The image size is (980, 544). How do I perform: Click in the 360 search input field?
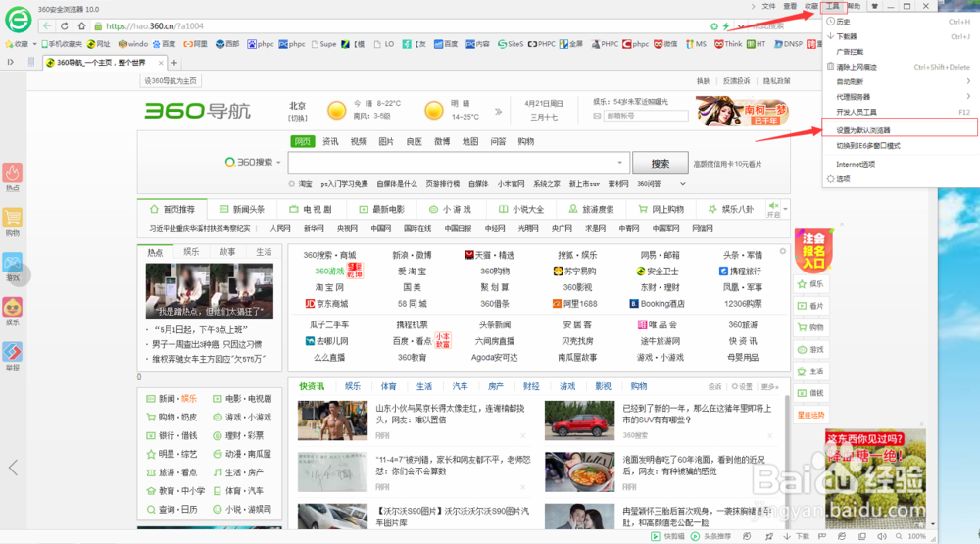[458, 163]
